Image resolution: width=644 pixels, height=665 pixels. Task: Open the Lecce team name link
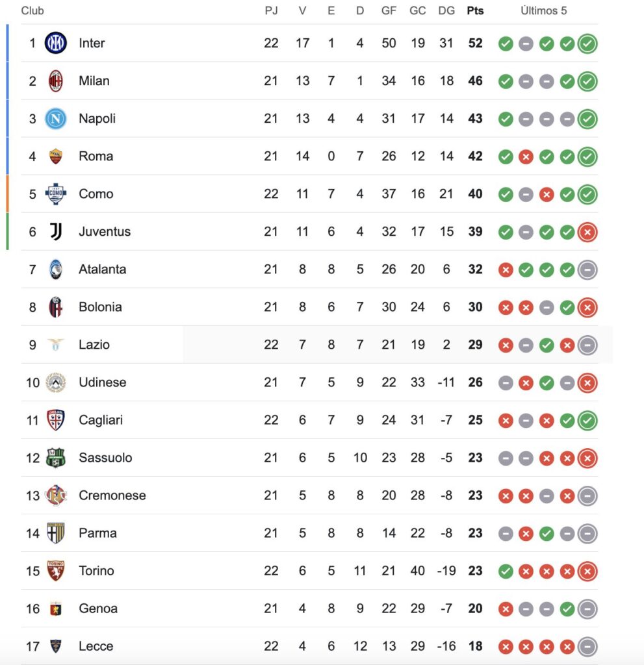coord(96,646)
